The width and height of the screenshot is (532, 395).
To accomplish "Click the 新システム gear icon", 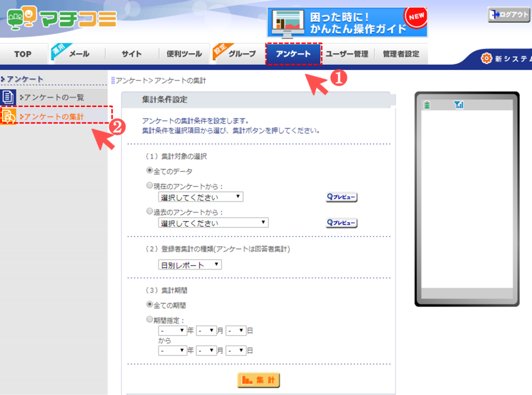I will point(486,58).
